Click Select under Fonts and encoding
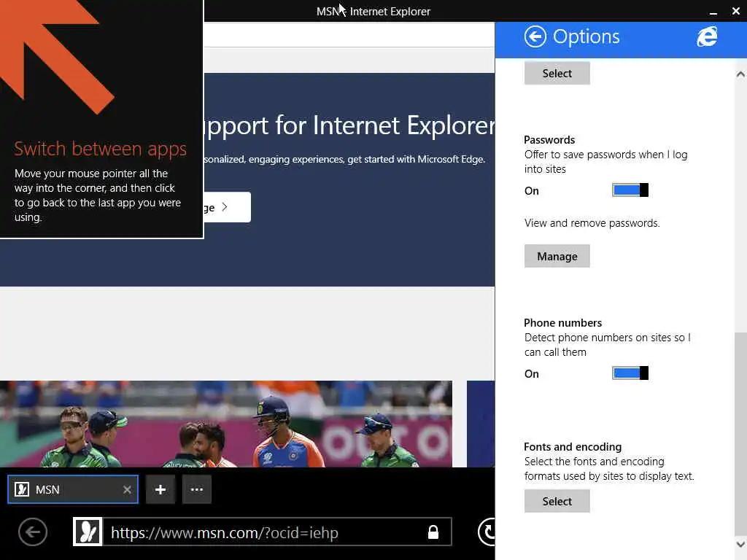Viewport: 747px width, 560px height. [557, 501]
